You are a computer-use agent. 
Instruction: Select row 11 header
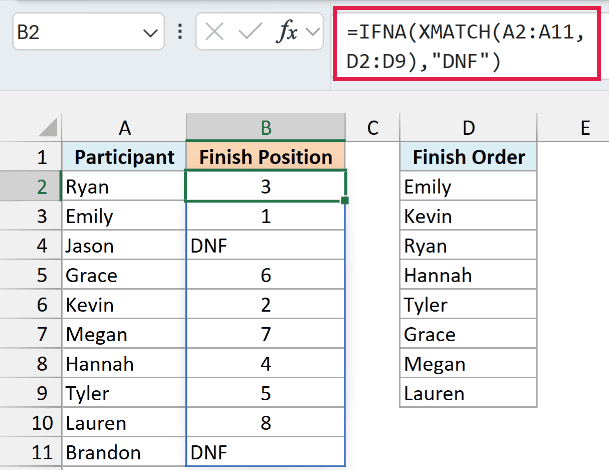[31, 452]
